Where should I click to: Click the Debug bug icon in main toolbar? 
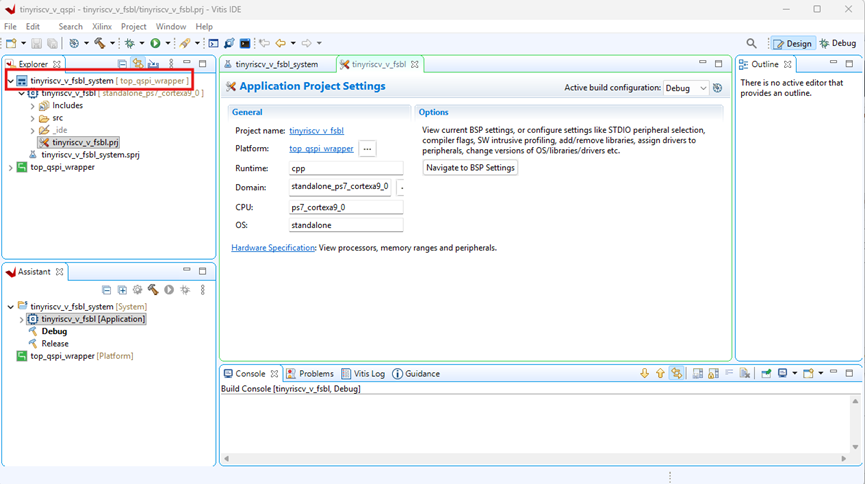point(128,43)
